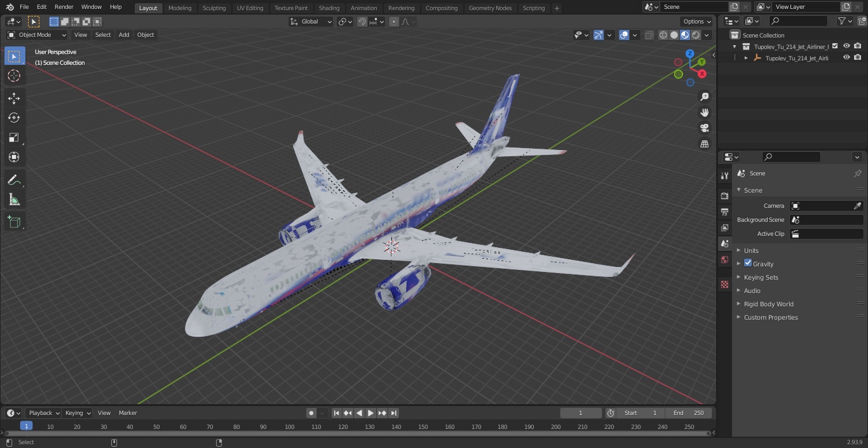The width and height of the screenshot is (868, 448).
Task: Open the Output properties tab
Action: (724, 212)
